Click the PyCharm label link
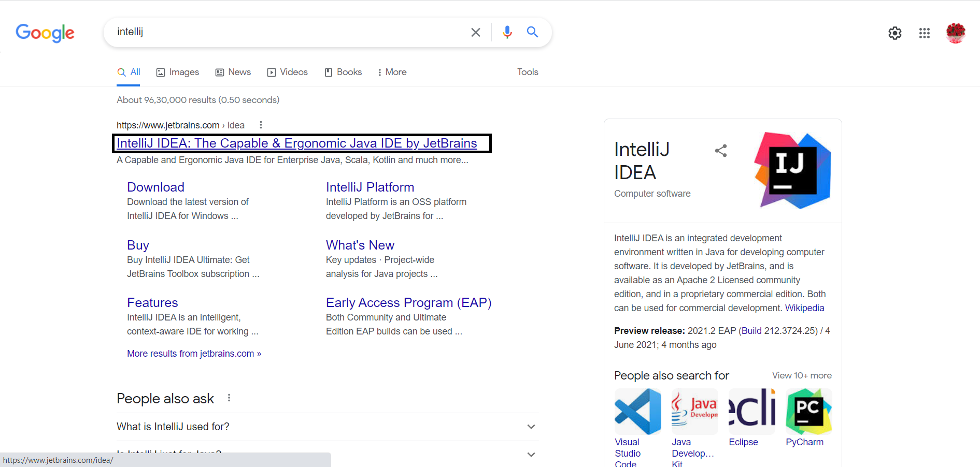This screenshot has width=980, height=467. [804, 442]
